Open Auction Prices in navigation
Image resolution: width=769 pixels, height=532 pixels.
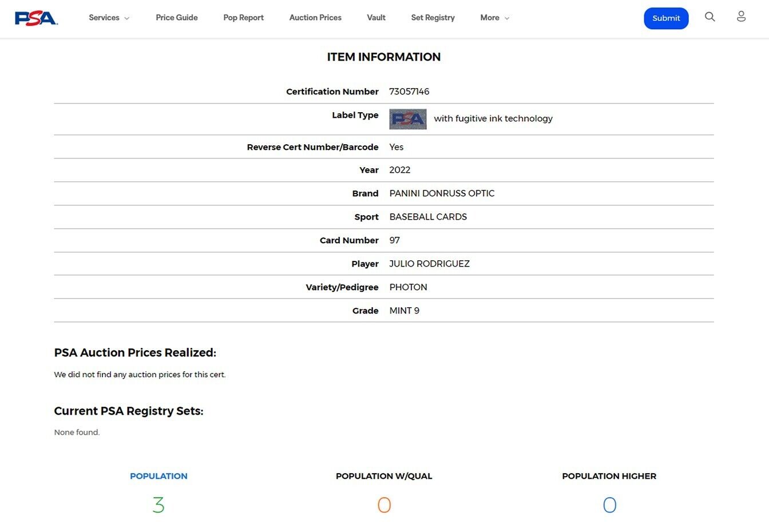pos(315,18)
